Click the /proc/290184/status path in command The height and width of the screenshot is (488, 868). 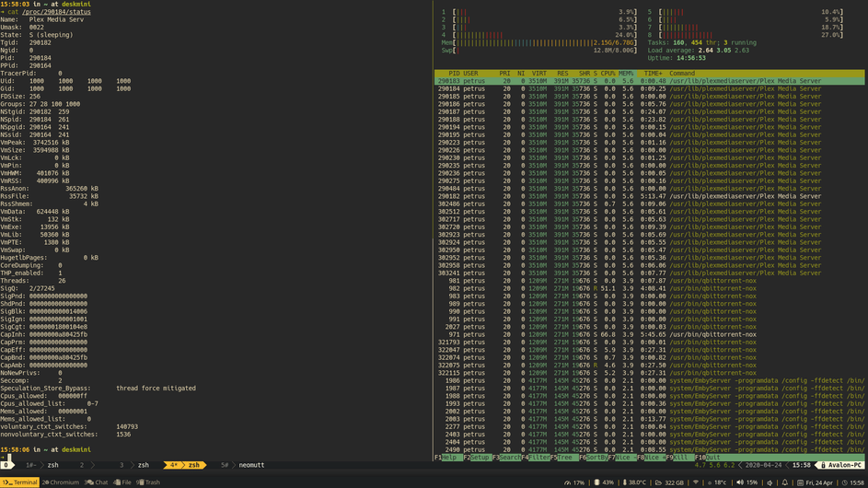coord(56,12)
